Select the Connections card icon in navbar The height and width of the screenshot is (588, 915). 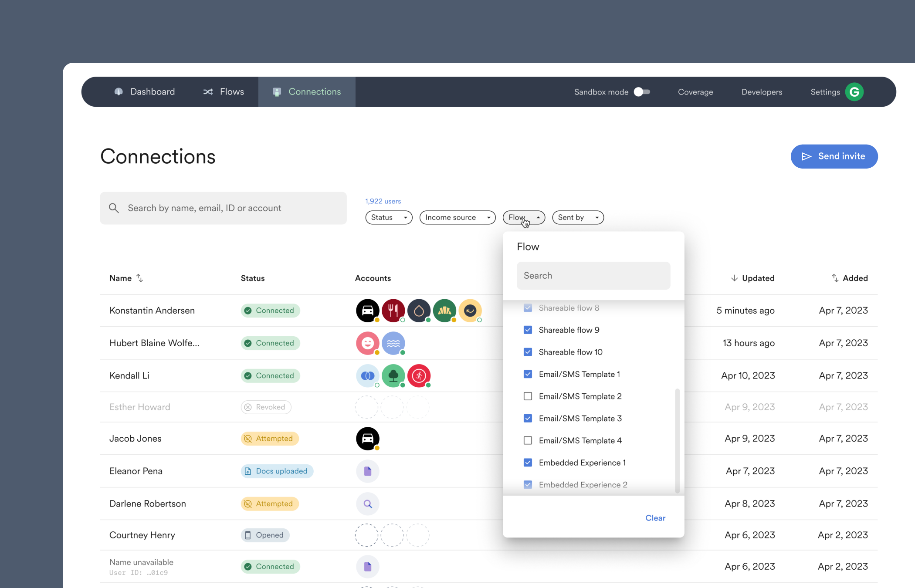277,91
